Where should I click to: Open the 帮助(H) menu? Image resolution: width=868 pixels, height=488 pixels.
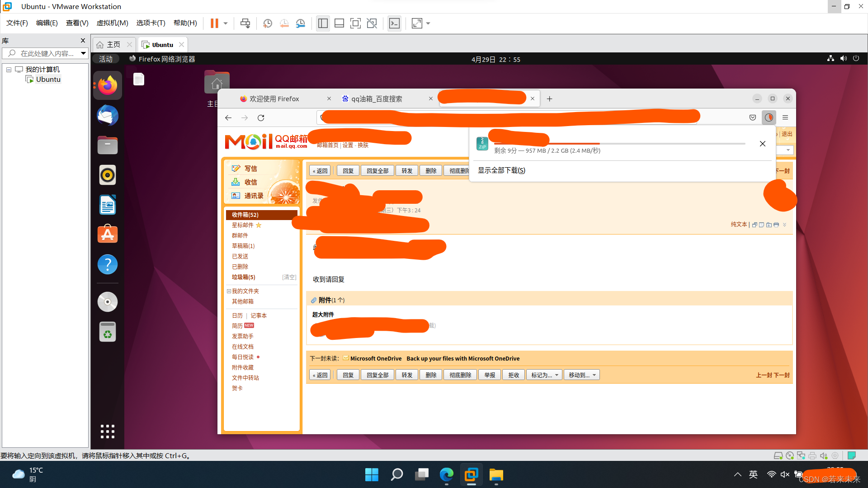click(x=185, y=23)
